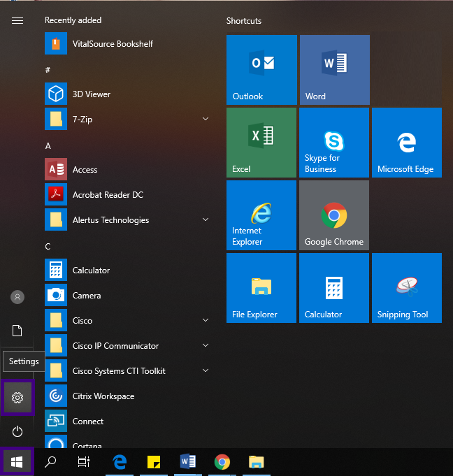The image size is (453, 476).
Task: Open the Word tile in Shortcuts
Action: click(x=335, y=70)
